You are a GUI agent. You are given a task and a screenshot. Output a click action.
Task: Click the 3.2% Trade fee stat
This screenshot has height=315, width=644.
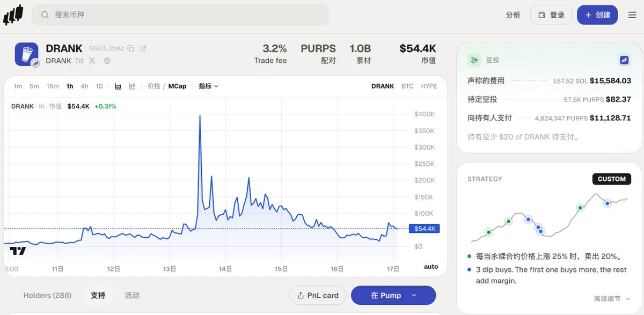[270, 54]
